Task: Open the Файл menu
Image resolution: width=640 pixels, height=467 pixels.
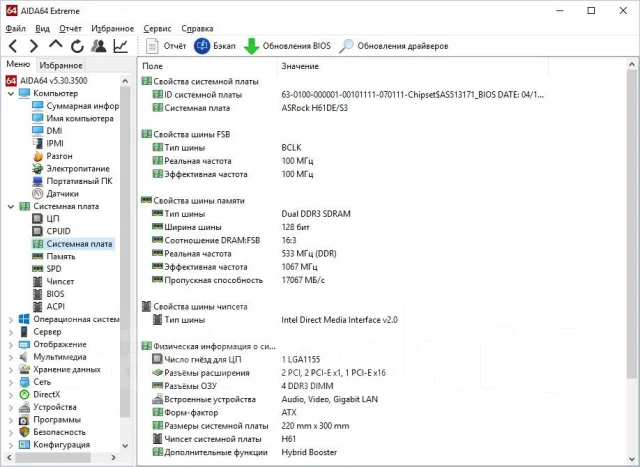Action: (16, 29)
